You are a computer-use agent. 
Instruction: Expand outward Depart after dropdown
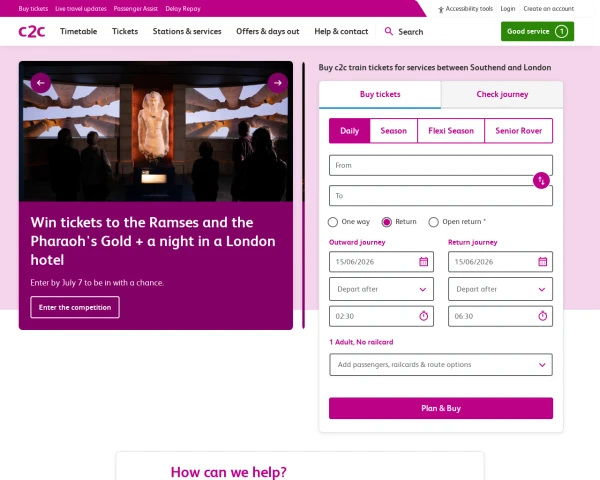381,289
